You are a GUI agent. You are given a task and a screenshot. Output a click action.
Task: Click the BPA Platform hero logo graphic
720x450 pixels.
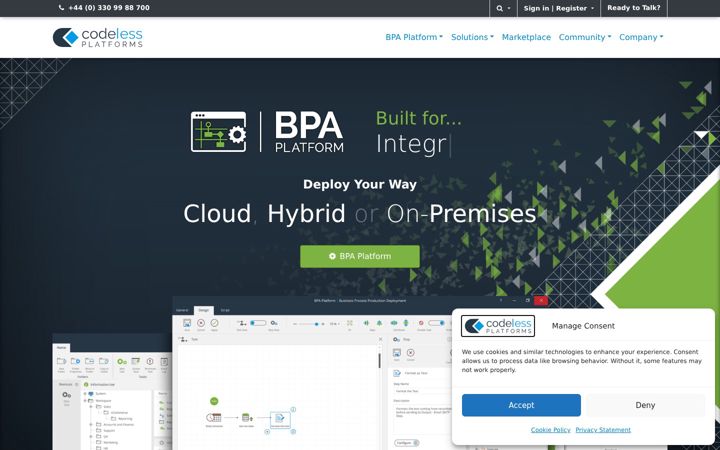[x=267, y=132]
